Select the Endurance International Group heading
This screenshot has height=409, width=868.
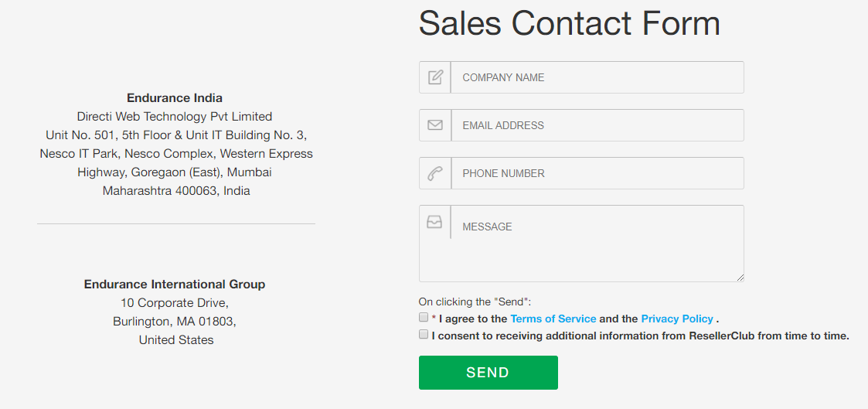point(175,285)
